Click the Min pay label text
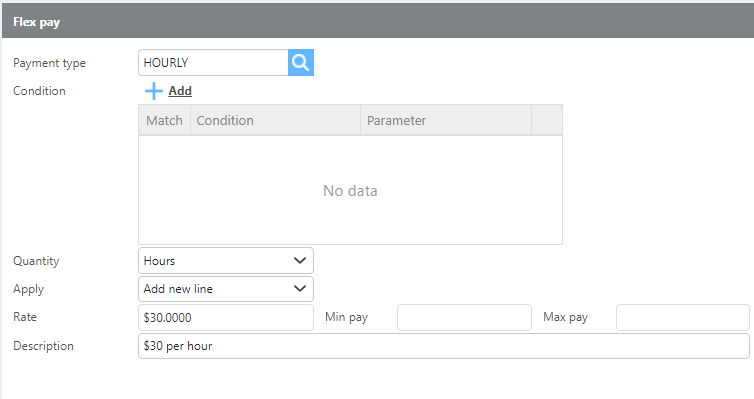Image resolution: width=754 pixels, height=399 pixels. tap(347, 317)
